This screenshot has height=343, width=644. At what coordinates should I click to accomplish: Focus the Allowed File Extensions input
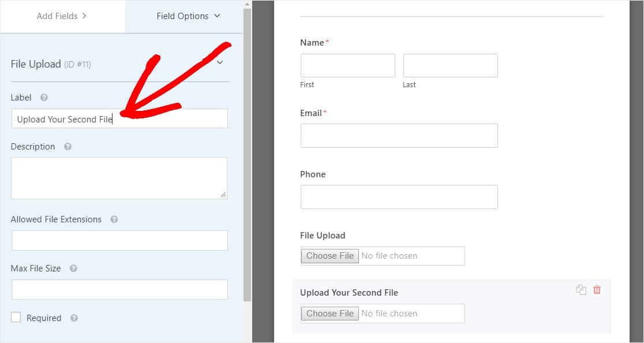click(119, 240)
